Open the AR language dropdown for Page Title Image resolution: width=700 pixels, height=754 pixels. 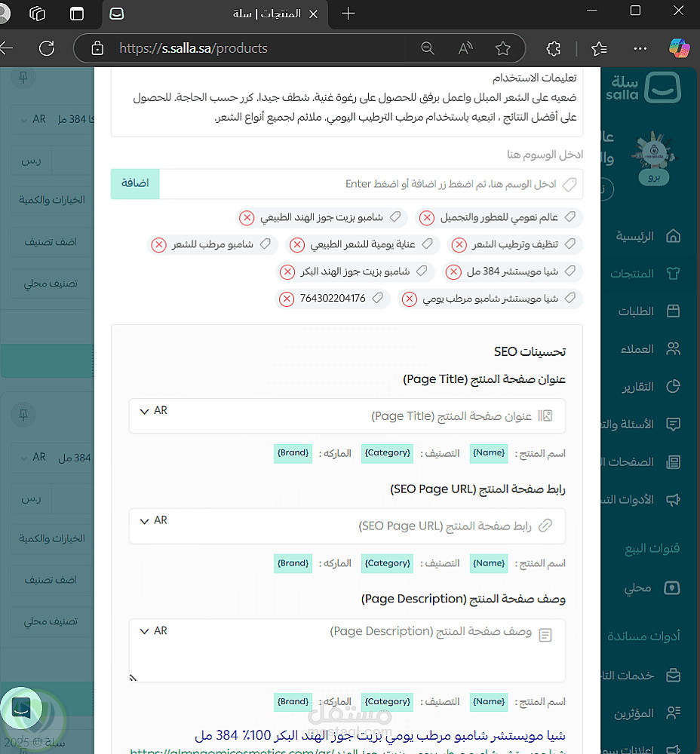click(153, 411)
